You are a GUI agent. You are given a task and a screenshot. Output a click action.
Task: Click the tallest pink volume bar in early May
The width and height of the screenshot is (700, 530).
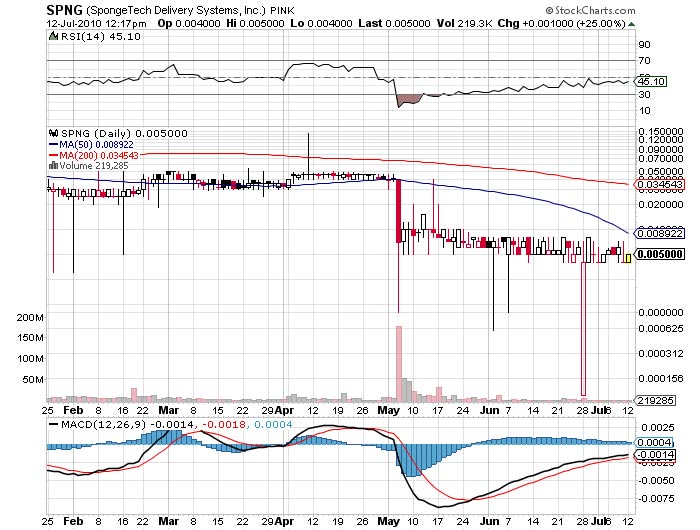coord(399,363)
